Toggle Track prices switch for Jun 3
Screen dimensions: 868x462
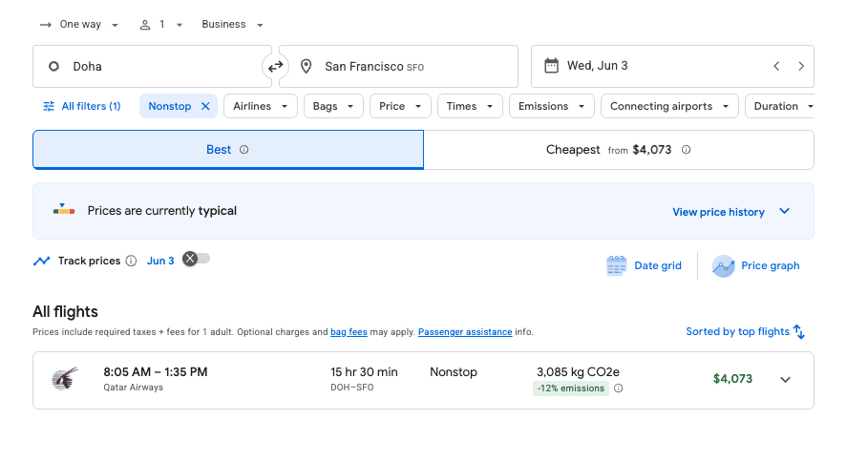coord(196,259)
